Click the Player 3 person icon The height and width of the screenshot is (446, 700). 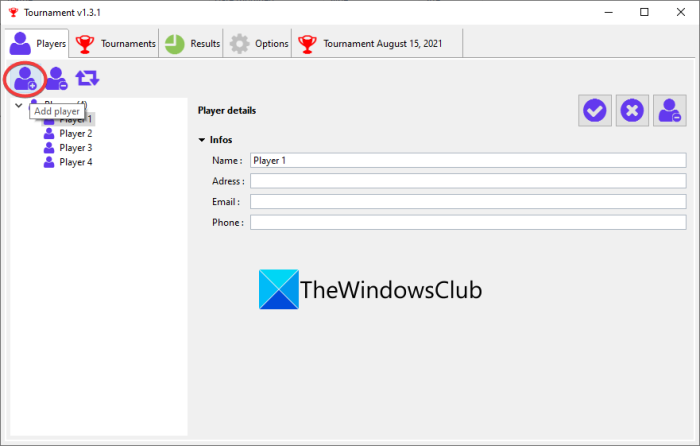pyautogui.click(x=49, y=148)
